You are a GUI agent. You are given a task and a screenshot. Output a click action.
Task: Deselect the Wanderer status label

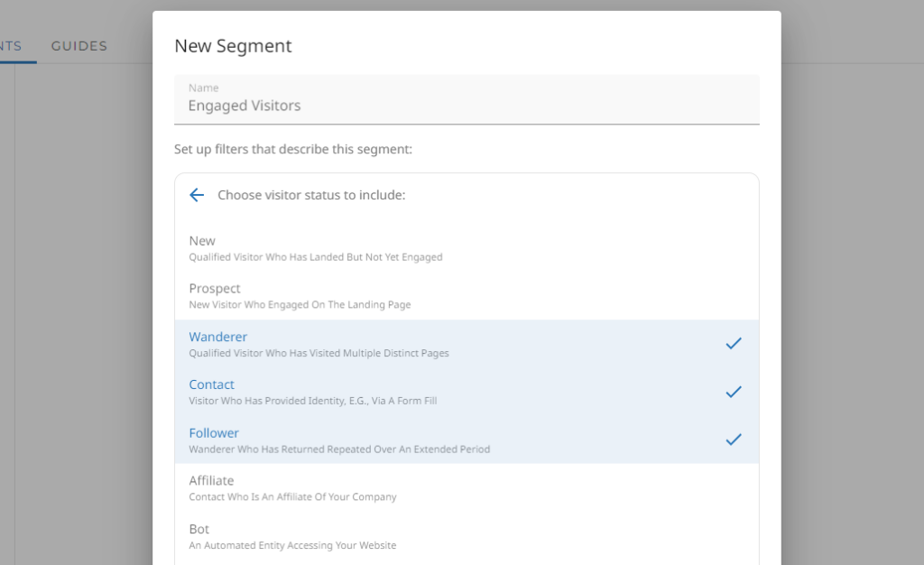(217, 337)
